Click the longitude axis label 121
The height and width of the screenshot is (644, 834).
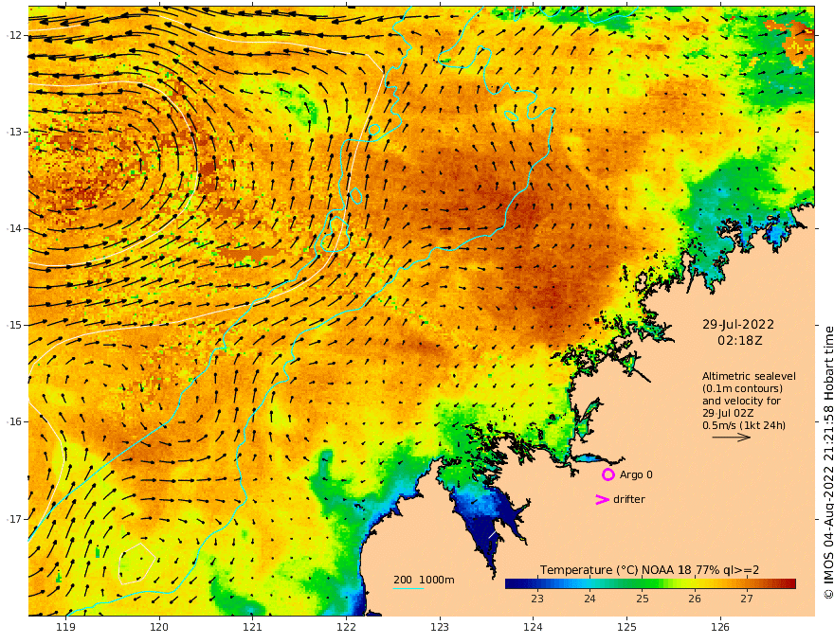point(253,627)
